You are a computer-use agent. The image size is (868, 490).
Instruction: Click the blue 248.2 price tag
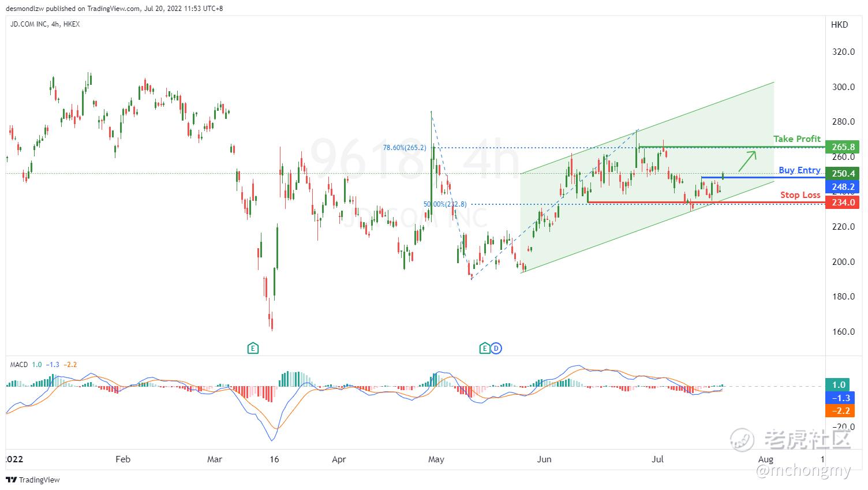843,186
